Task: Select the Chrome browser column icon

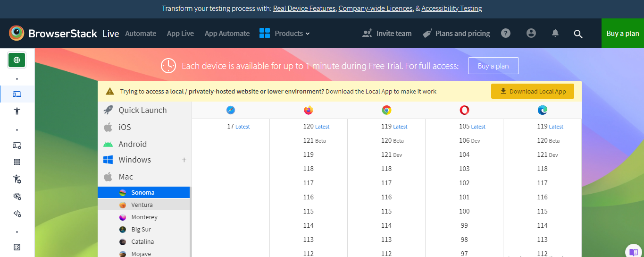Action: pos(386,110)
